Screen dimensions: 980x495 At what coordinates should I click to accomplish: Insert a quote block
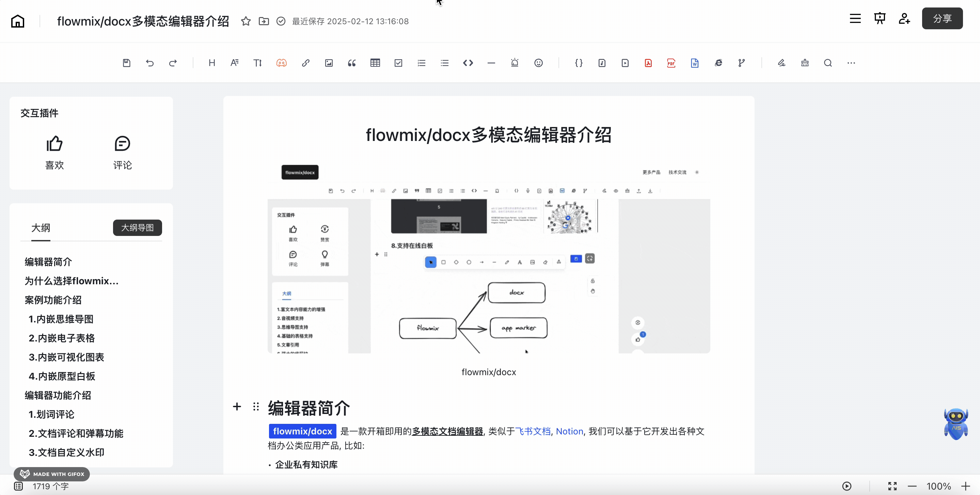pyautogui.click(x=352, y=63)
